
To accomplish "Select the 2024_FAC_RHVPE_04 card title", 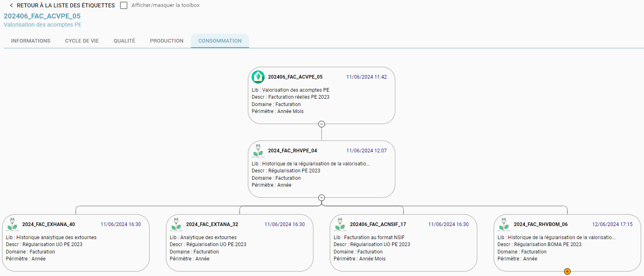I will [293, 151].
